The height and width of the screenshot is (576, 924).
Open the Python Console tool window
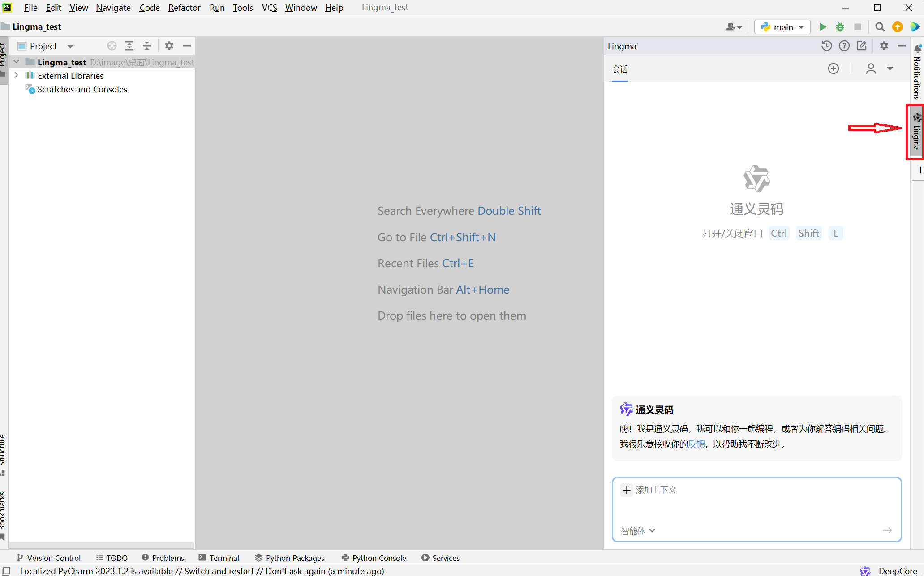[374, 558]
